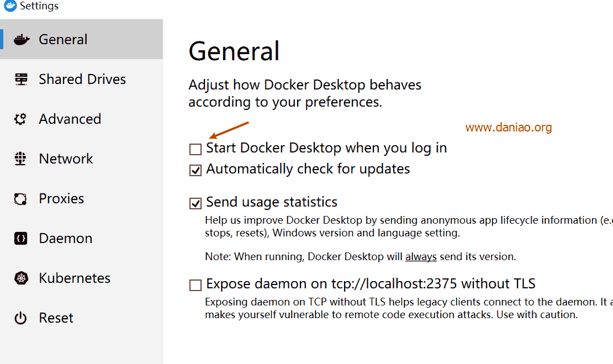Click the Network globe icon
Image resolution: width=613 pixels, height=364 pixels.
click(x=20, y=159)
